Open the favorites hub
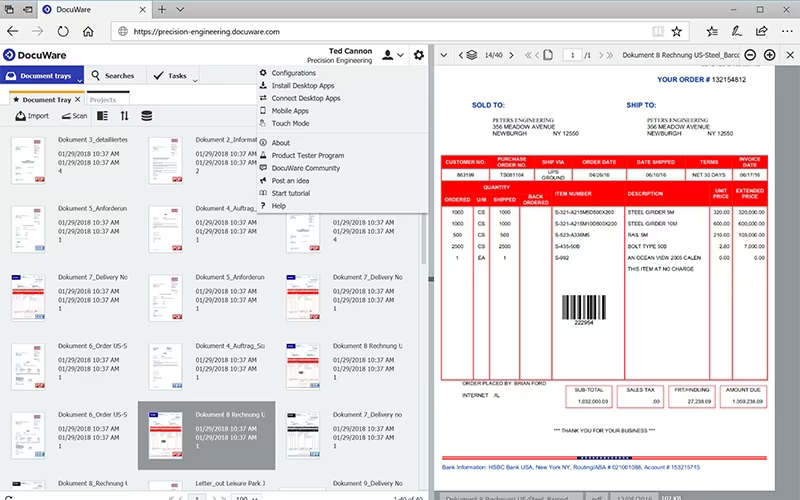This screenshot has height=500, width=800. 712,32
